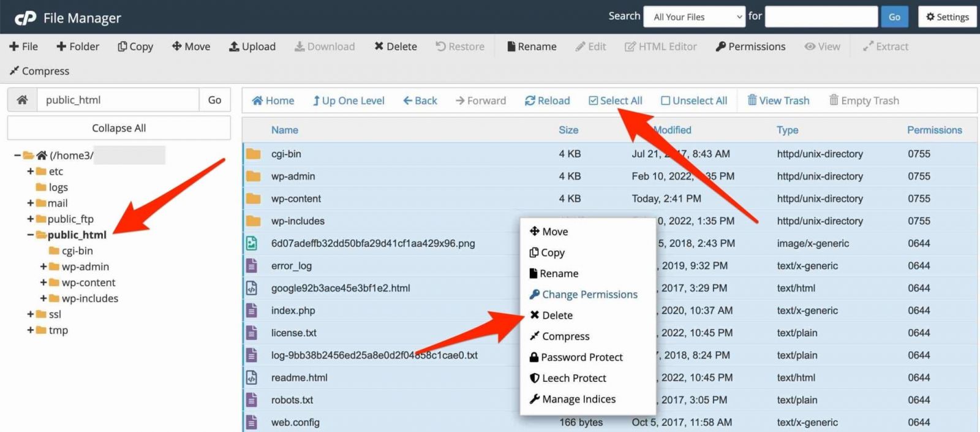This screenshot has width=980, height=432.
Task: Click the Restore toolbar button
Action: tap(460, 47)
